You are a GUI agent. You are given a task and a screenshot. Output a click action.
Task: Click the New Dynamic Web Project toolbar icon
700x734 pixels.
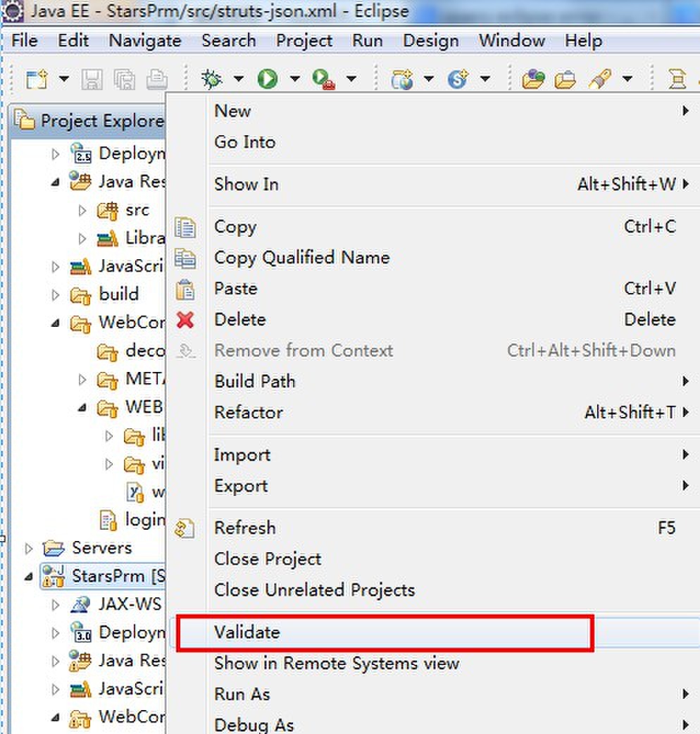coord(402,79)
